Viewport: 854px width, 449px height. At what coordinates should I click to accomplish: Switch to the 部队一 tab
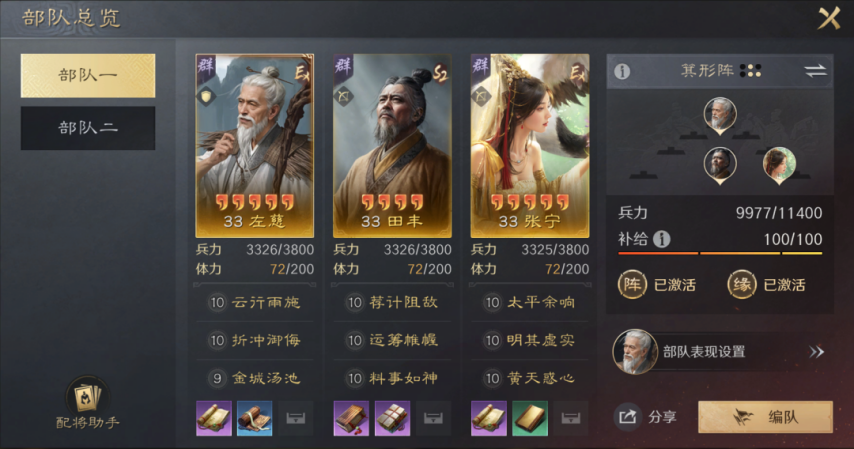88,76
